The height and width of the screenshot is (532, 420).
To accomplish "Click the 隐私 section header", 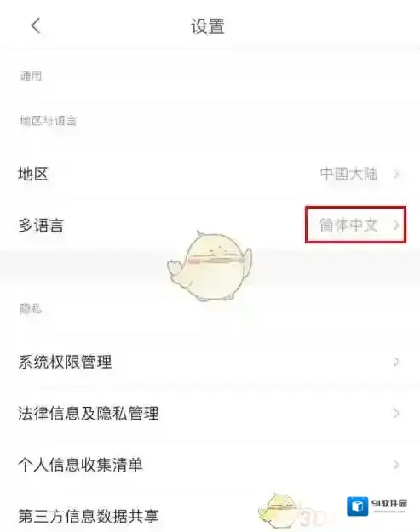I will tap(30, 309).
